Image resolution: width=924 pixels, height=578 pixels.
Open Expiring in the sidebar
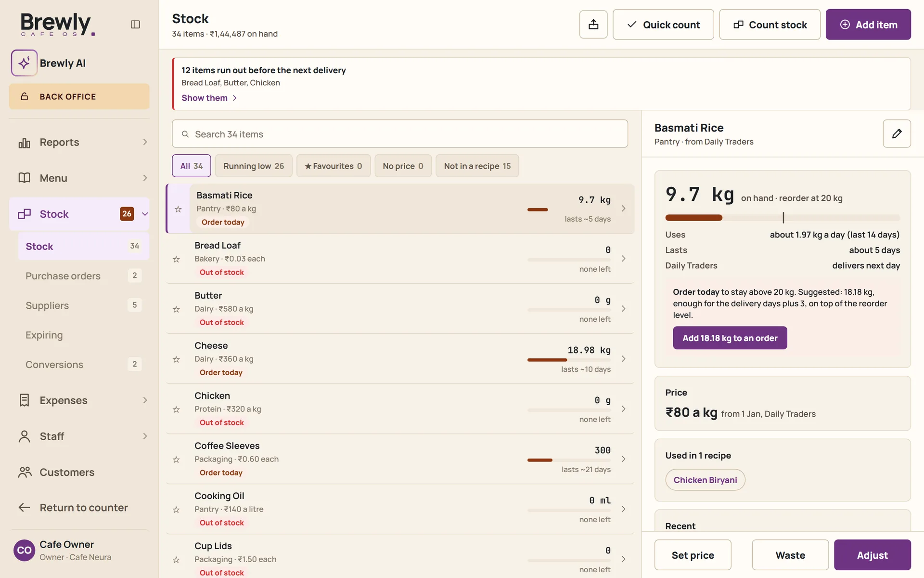(83, 335)
